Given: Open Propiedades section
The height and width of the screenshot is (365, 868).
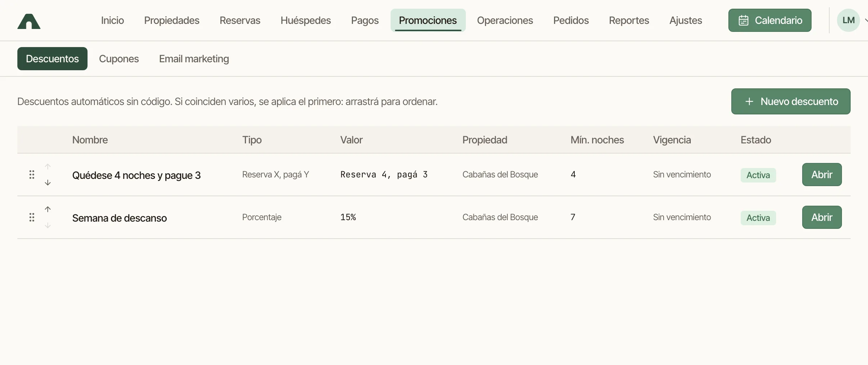Looking at the screenshot, I should 172,20.
